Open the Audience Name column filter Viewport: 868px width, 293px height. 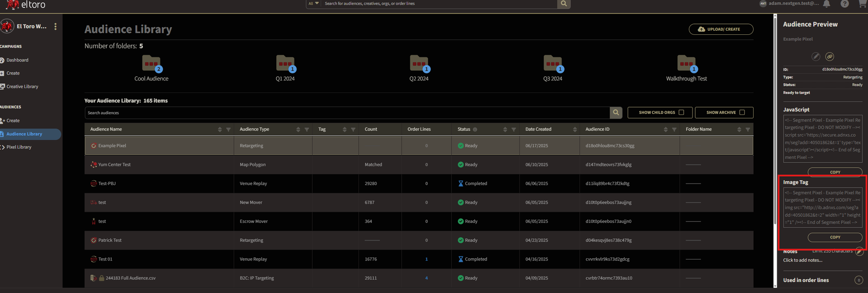click(228, 129)
